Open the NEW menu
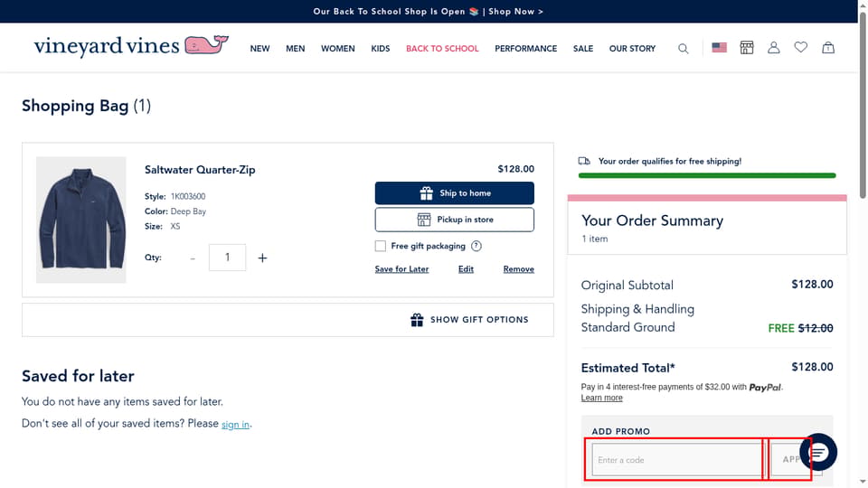This screenshot has height=488, width=868. tap(259, 49)
